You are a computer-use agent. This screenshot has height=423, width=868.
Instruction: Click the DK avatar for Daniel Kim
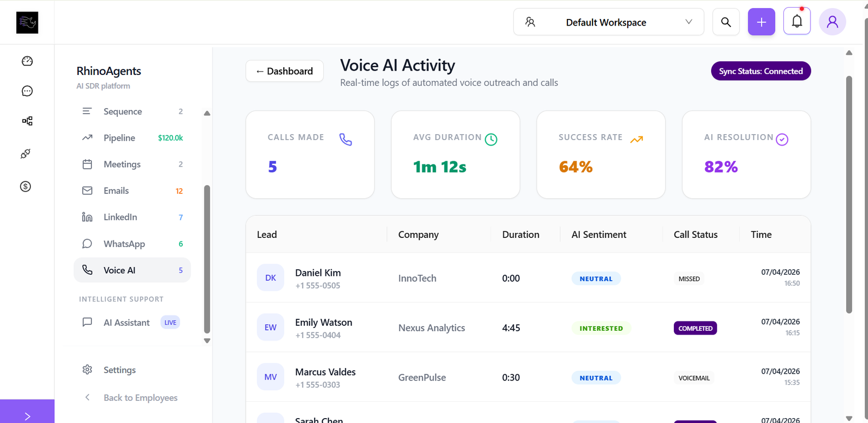click(x=271, y=277)
